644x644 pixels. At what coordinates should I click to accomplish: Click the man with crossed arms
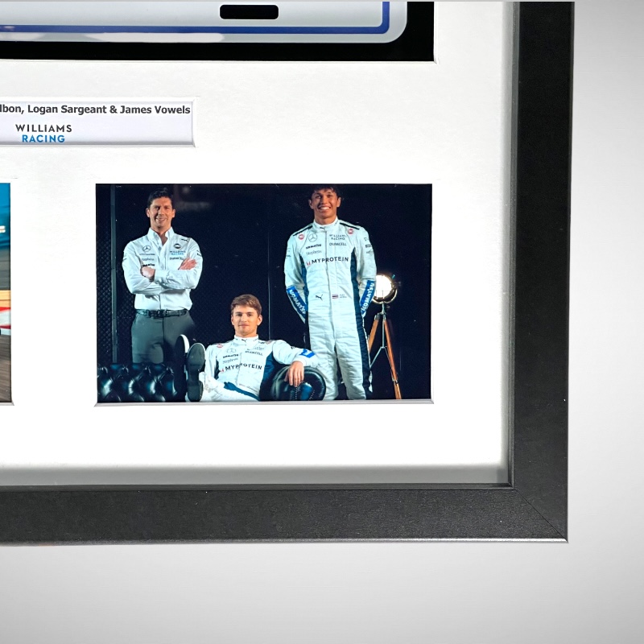tap(162, 270)
